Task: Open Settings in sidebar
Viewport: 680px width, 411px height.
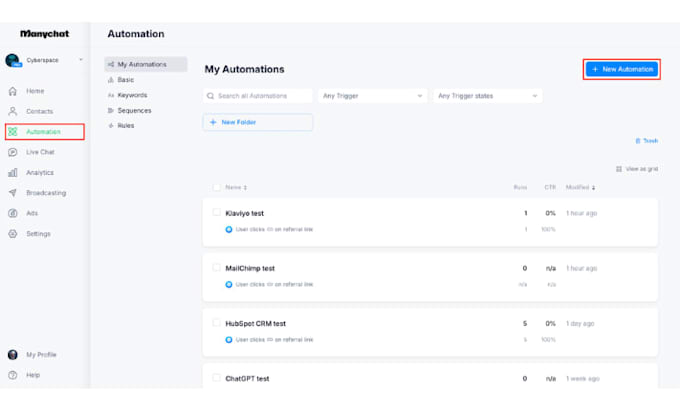Action: pos(38,234)
